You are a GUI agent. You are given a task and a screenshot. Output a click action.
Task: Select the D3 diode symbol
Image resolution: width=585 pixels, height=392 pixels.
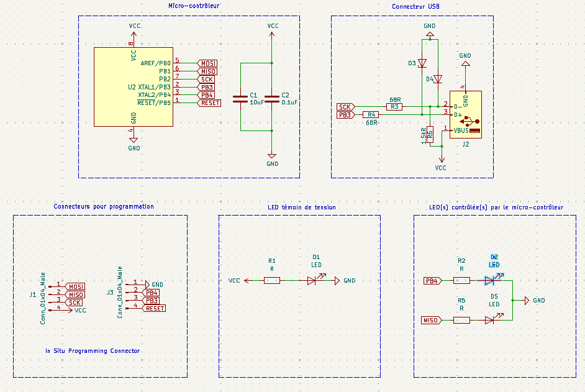[422, 63]
